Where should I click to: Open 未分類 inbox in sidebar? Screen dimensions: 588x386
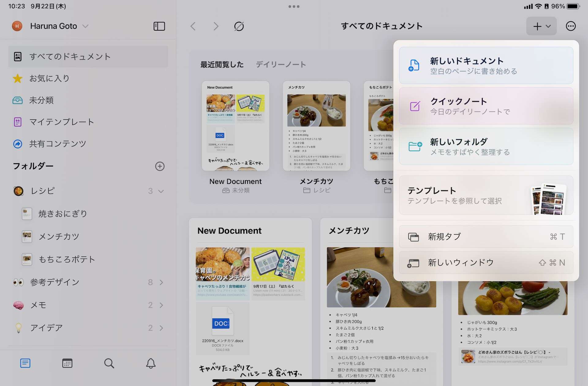pos(88,100)
